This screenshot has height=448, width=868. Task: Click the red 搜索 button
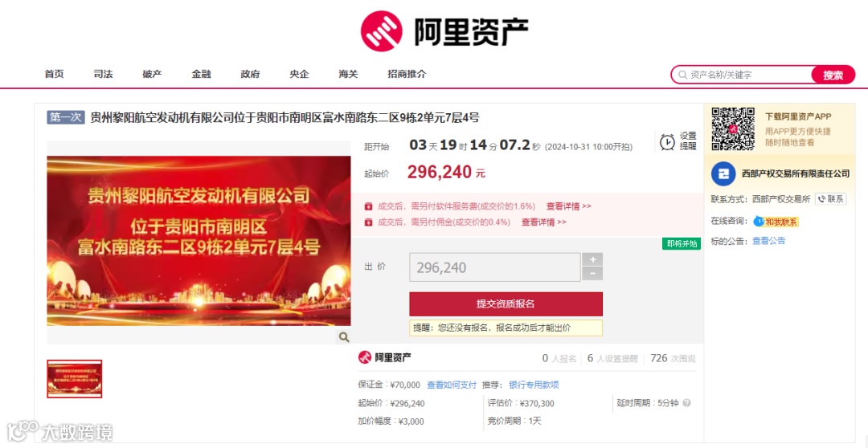coord(833,75)
